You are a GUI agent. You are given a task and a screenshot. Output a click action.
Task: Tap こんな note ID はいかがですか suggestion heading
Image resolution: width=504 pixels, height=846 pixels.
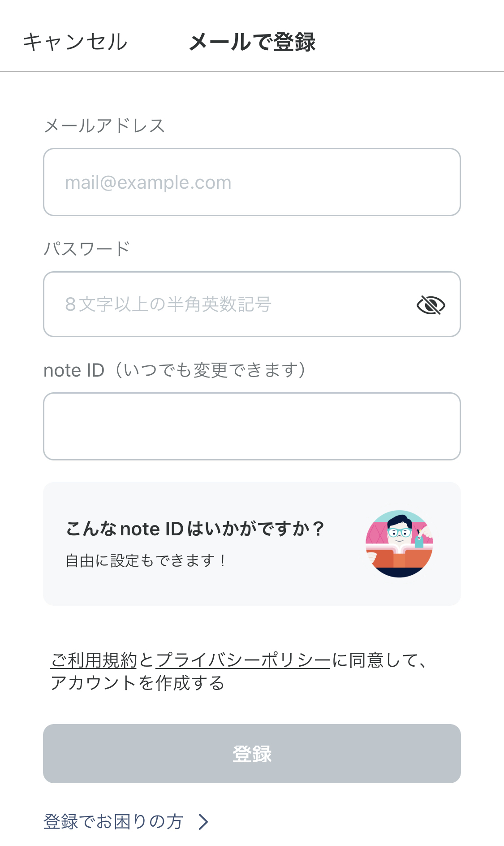click(195, 529)
